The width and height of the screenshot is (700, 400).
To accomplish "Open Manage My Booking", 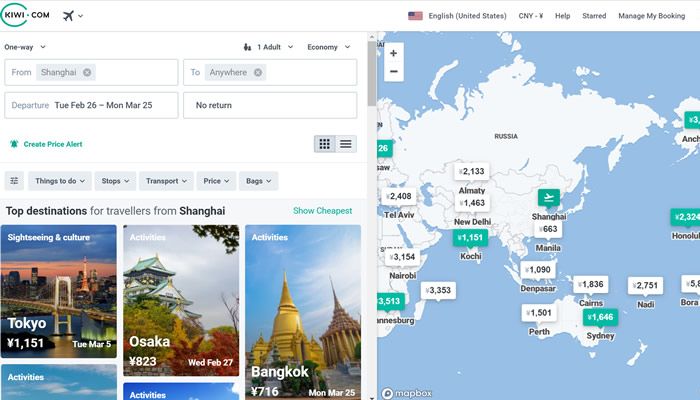I will [x=651, y=16].
